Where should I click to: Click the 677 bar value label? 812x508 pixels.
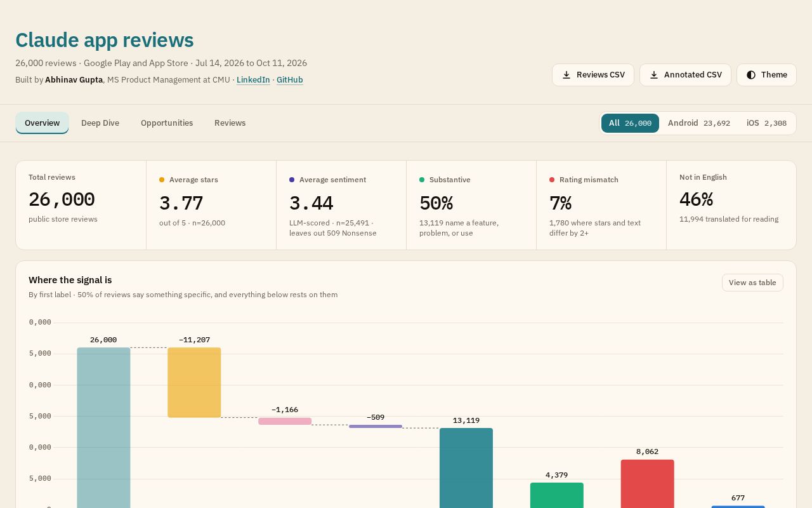point(738,498)
